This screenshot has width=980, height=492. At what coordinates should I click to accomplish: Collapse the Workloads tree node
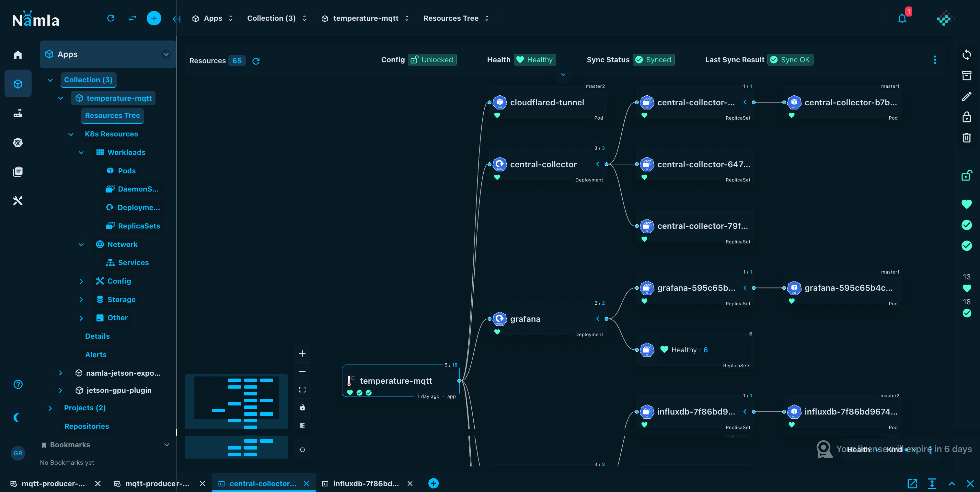tap(81, 153)
